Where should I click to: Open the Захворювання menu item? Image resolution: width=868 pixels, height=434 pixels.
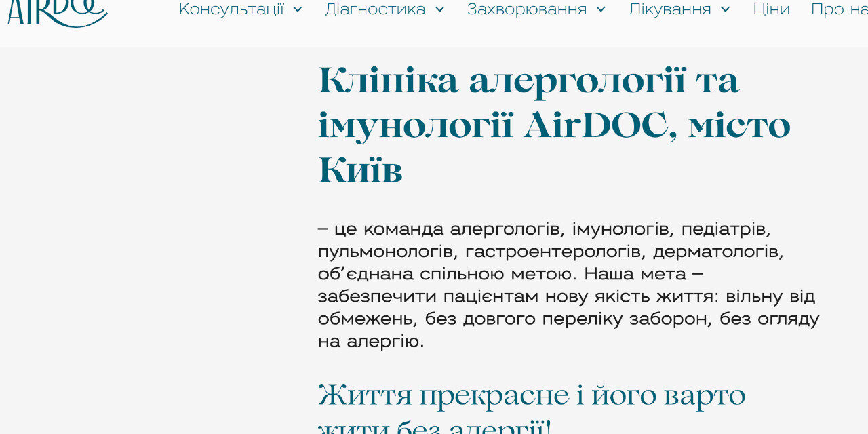(x=527, y=9)
